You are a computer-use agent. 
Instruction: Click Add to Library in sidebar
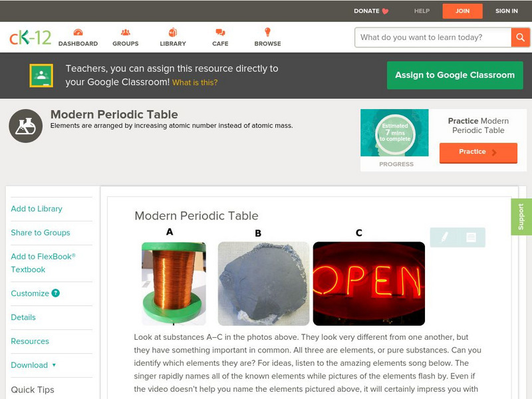(37, 209)
